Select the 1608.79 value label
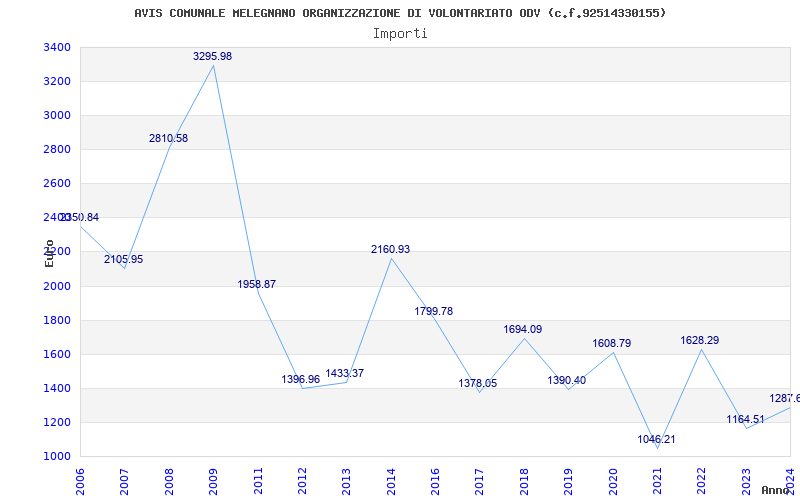This screenshot has height=500, width=800. click(611, 343)
